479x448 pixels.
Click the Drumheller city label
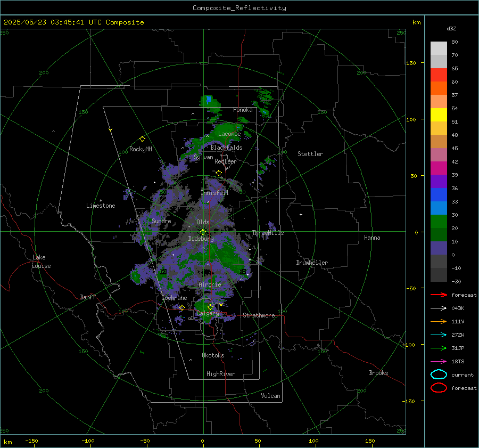pos(312,263)
